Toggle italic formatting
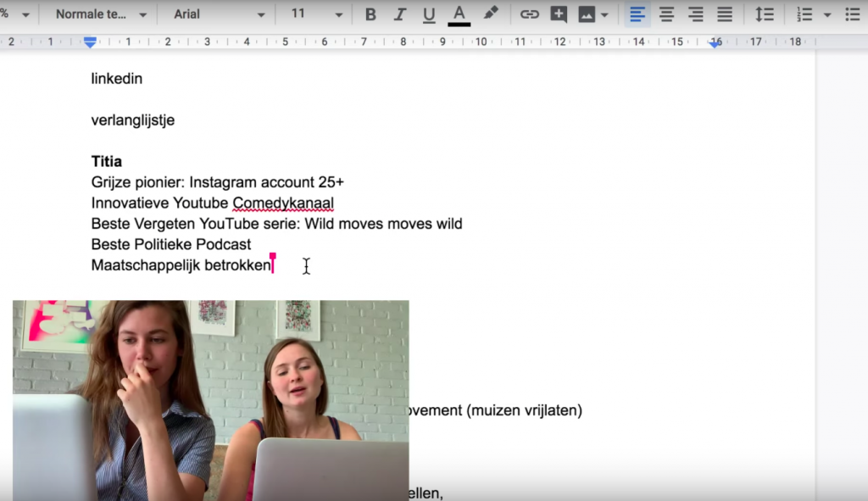 coord(400,14)
